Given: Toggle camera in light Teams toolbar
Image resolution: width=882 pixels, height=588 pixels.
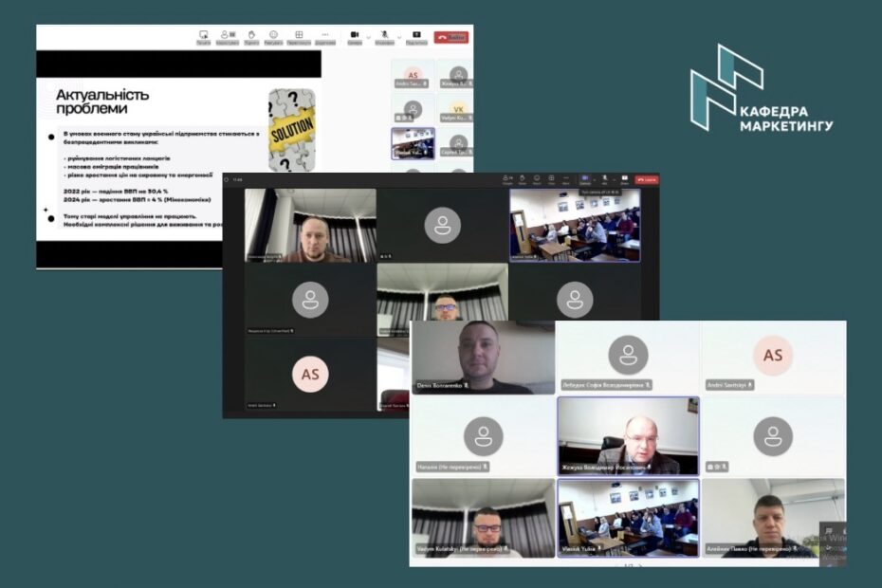Looking at the screenshot, I should pos(355,37).
